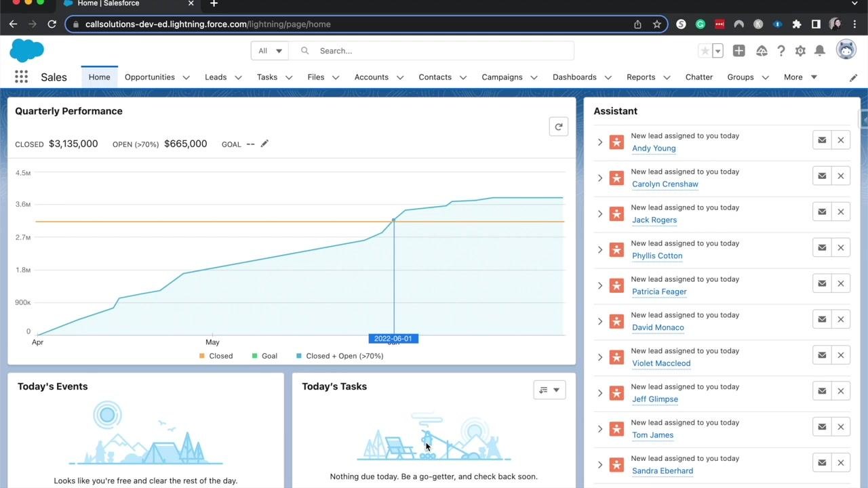Click the 2022-06-01 chart date marker
This screenshot has width=868, height=488.
pyautogui.click(x=393, y=338)
